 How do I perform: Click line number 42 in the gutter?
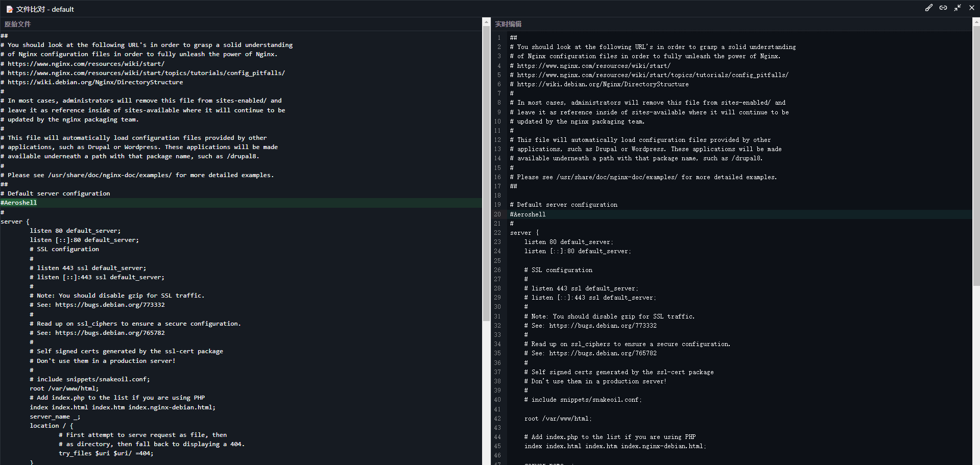(497, 419)
